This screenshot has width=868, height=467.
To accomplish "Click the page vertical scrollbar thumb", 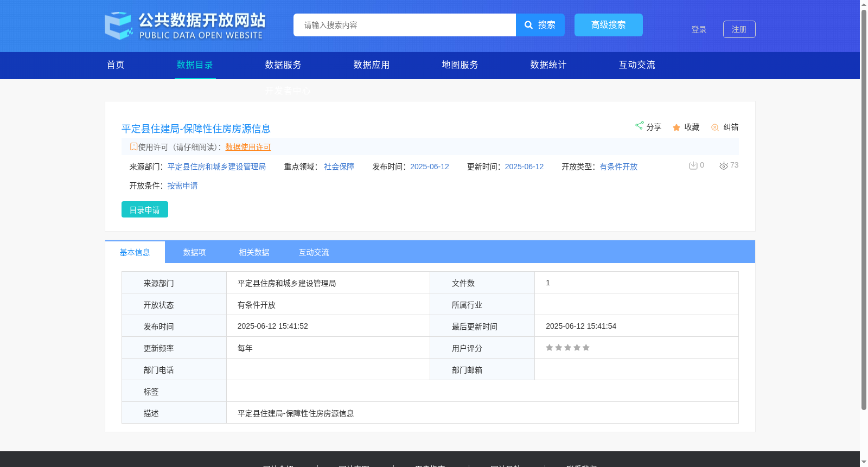I will (x=864, y=210).
